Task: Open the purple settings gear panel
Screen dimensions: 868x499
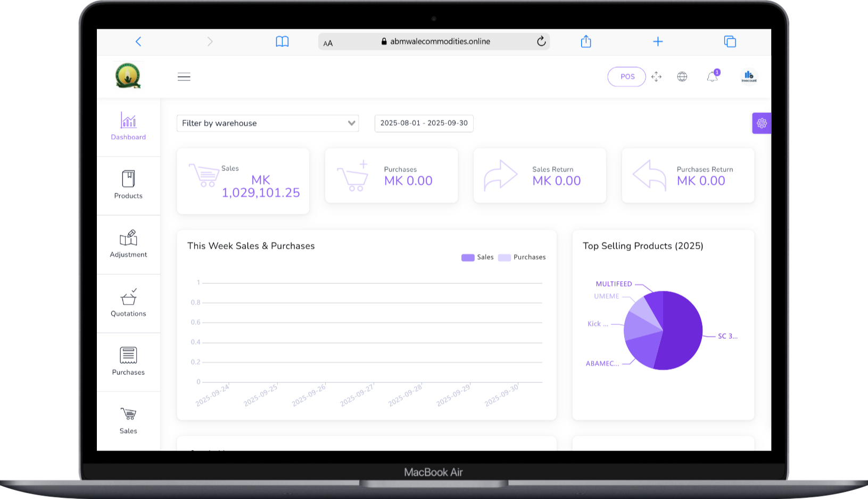Action: [x=762, y=123]
